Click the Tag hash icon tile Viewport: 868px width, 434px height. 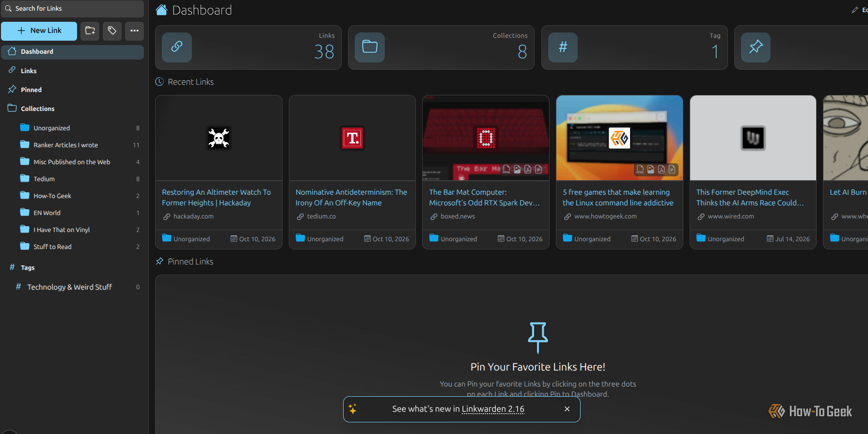click(563, 47)
